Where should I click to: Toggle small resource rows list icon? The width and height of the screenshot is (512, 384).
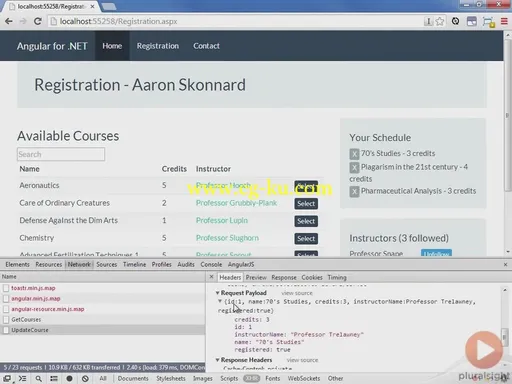(54, 378)
